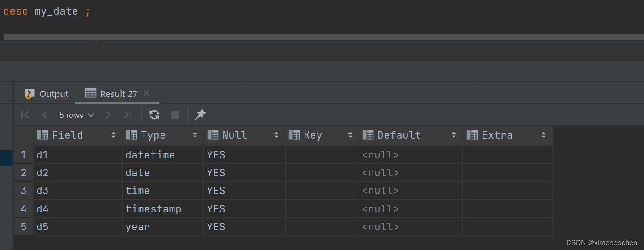Click the reload page refresh icon
This screenshot has width=644, height=250.
tap(154, 115)
